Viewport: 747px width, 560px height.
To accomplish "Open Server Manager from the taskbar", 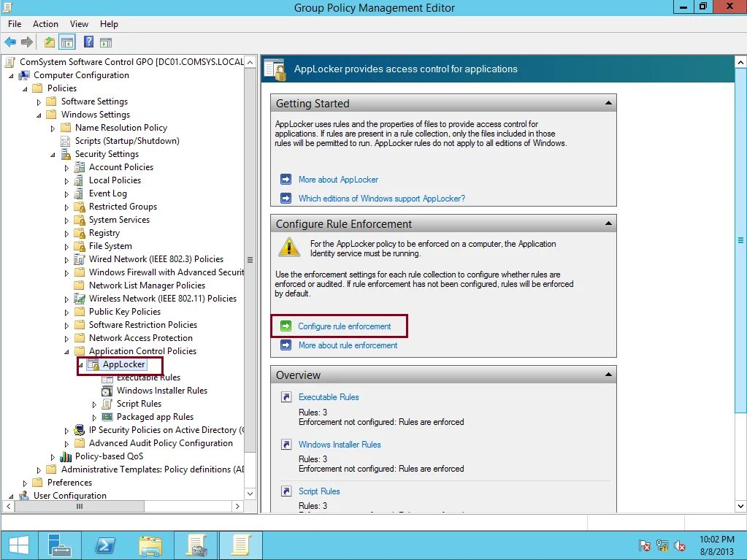I will (60, 545).
